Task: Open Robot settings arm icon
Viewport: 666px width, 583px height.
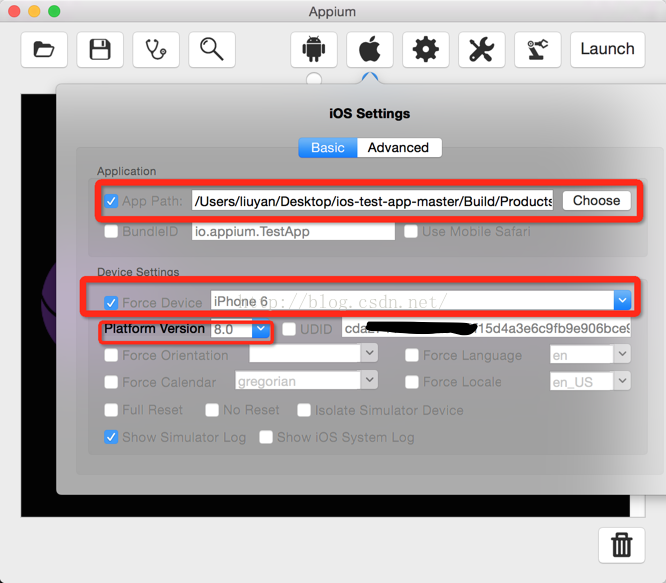Action: coord(538,49)
